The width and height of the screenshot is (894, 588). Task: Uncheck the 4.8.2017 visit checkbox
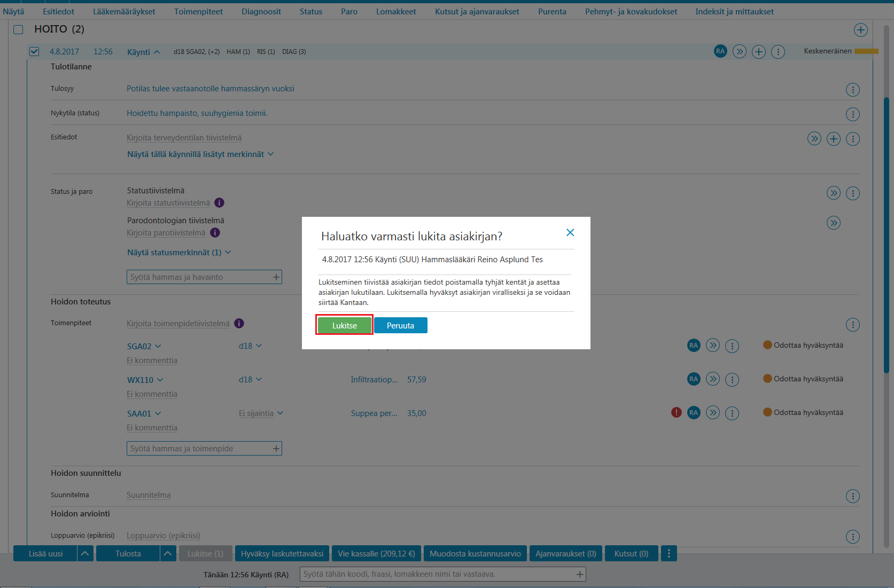click(x=34, y=51)
